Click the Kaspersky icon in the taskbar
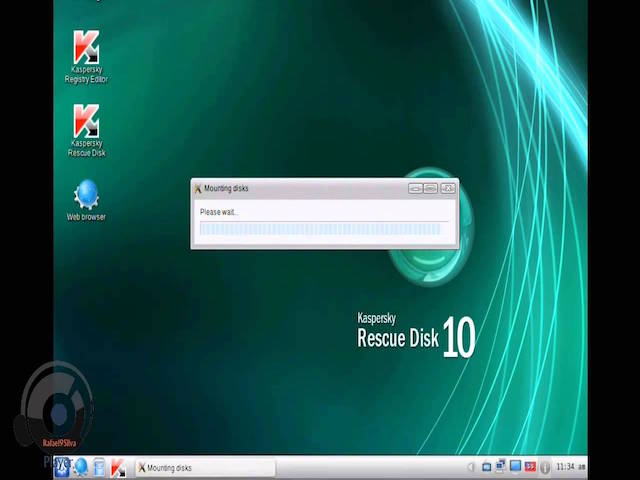Viewport: 640px width, 480px height. click(118, 467)
